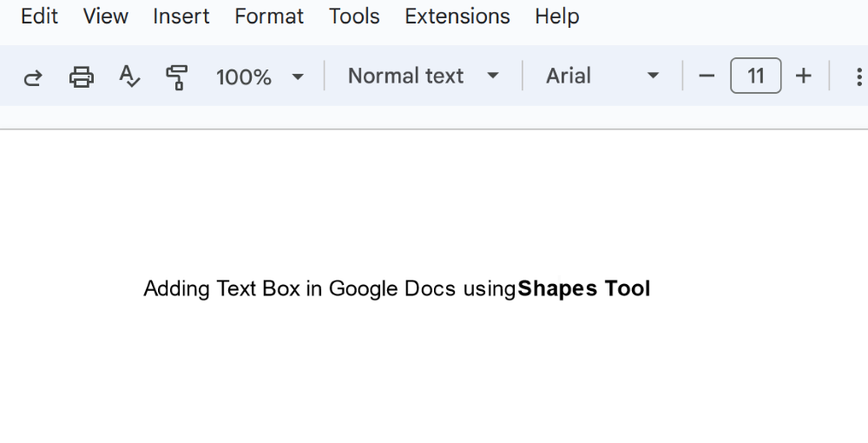868x443 pixels.
Task: Open the Extensions menu
Action: click(x=457, y=17)
